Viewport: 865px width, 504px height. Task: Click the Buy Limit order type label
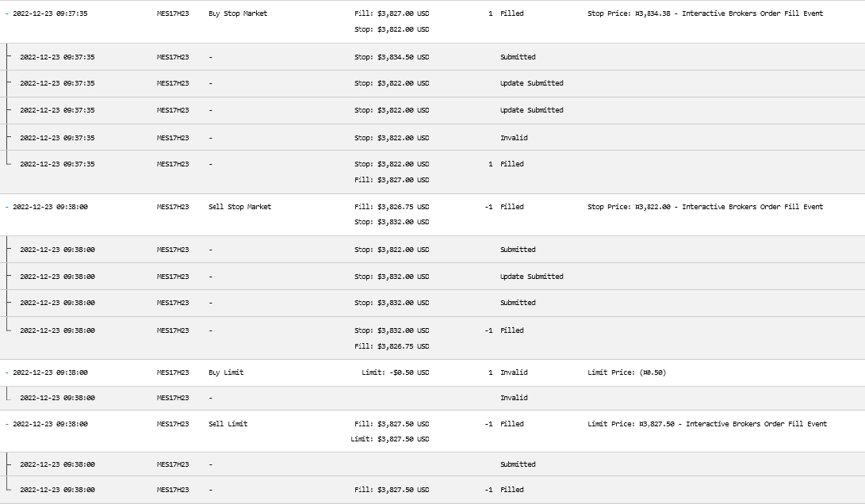226,372
